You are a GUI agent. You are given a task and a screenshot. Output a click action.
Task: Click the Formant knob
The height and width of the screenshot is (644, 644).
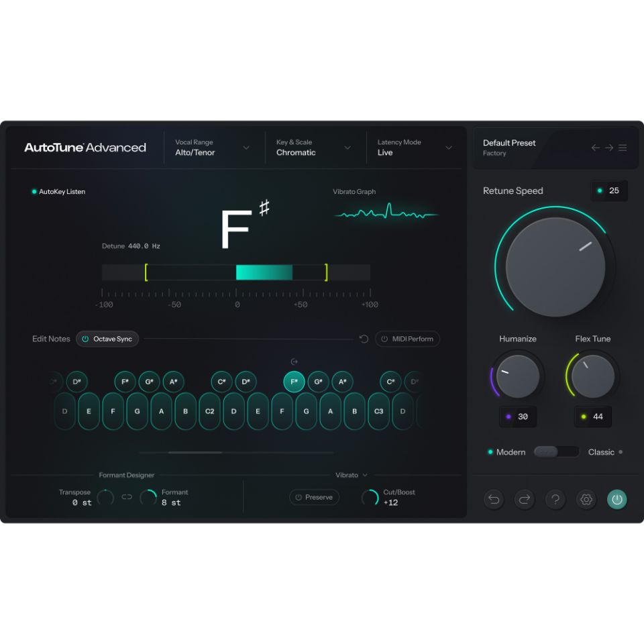[148, 497]
